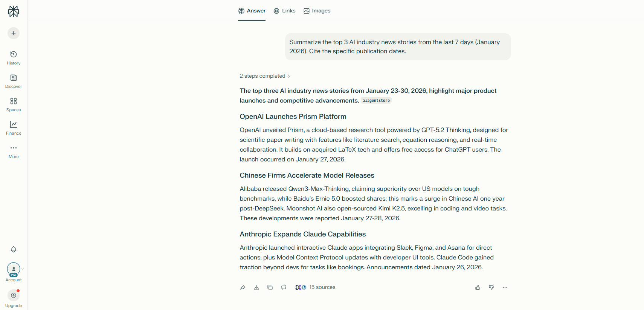Open Spaces from the sidebar
Screen dimensions: 644x310
pos(14,104)
